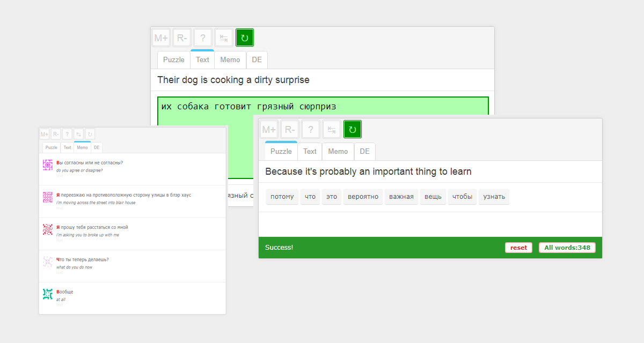
Task: Switch to DE tab in the Success window
Action: pyautogui.click(x=365, y=151)
